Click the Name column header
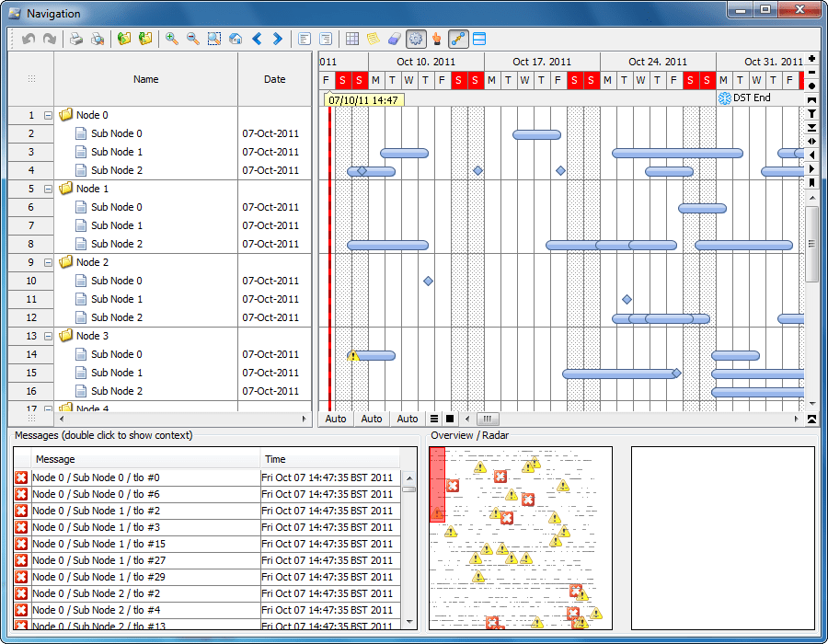Image resolution: width=828 pixels, height=644 pixels. (x=145, y=79)
